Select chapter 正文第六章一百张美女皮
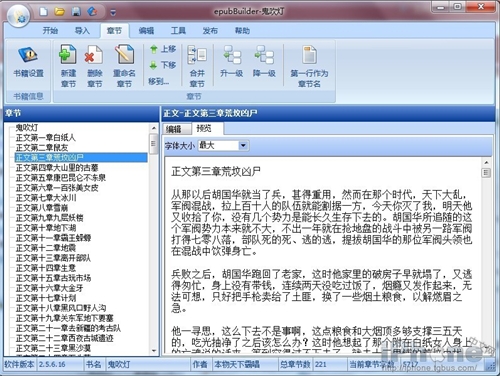The height and width of the screenshot is (376, 500). tap(57, 188)
